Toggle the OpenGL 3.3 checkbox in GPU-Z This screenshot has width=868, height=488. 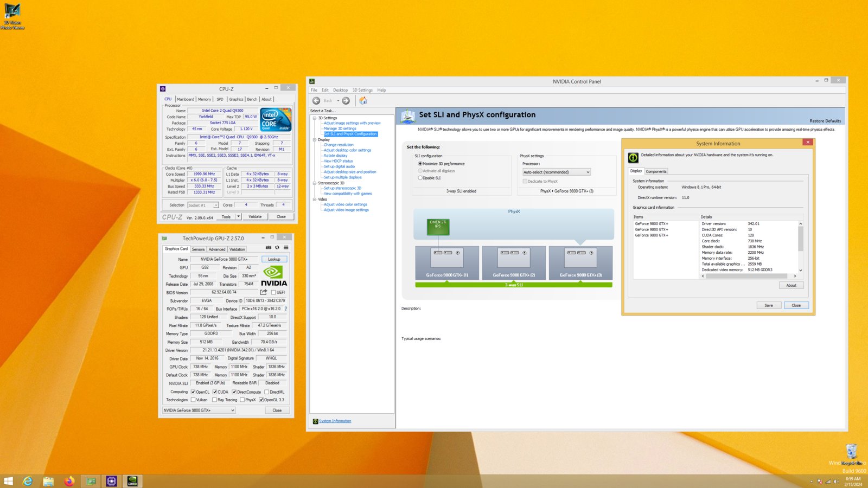[261, 400]
